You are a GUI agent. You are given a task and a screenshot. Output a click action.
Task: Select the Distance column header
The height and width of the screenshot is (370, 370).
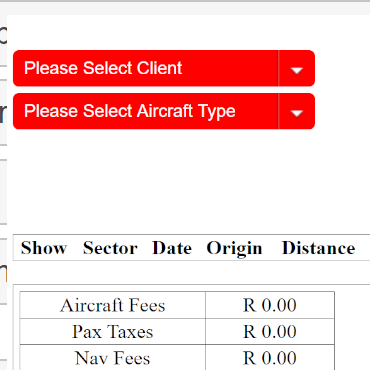click(319, 248)
